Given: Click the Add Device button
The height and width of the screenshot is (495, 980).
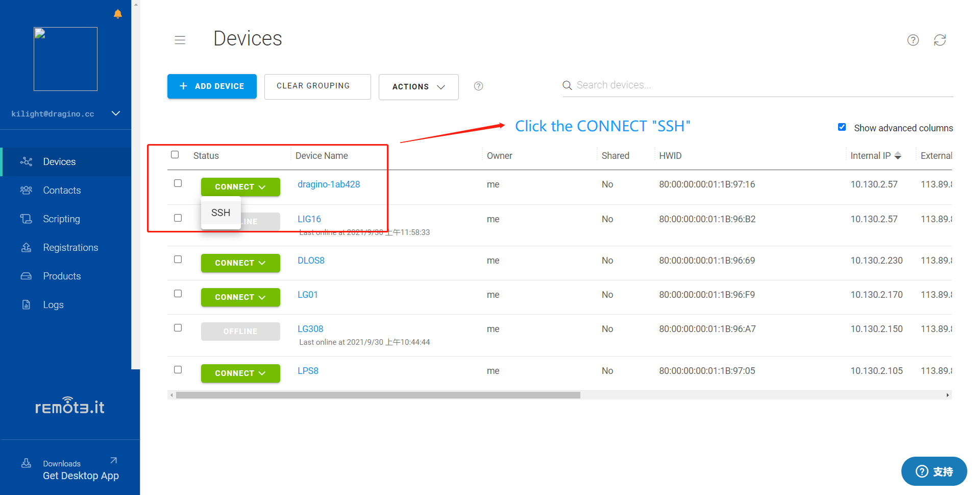Looking at the screenshot, I should [x=212, y=86].
